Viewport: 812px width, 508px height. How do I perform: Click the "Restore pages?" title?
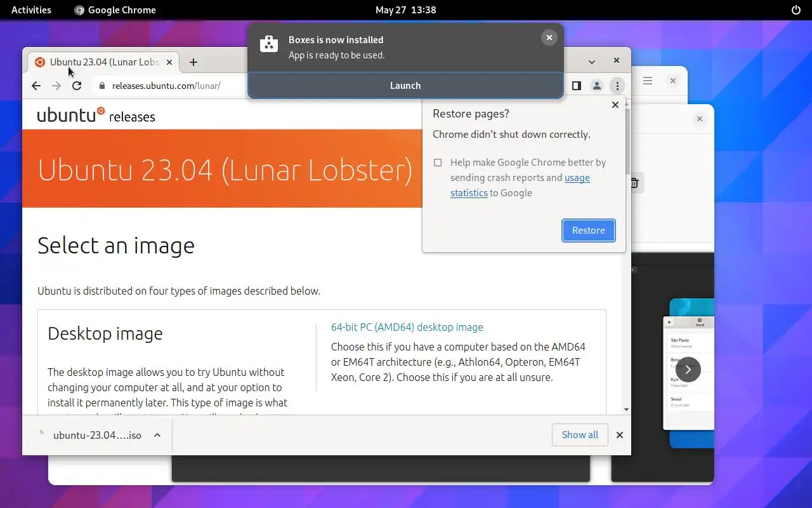471,114
